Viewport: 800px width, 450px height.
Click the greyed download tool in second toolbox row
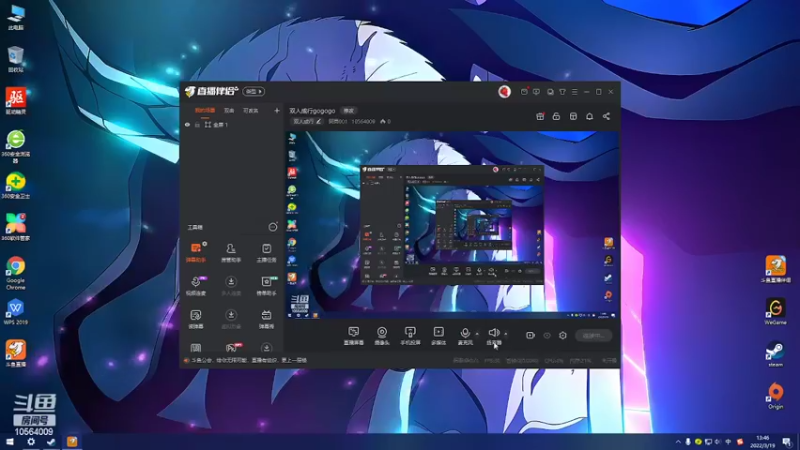[231, 286]
